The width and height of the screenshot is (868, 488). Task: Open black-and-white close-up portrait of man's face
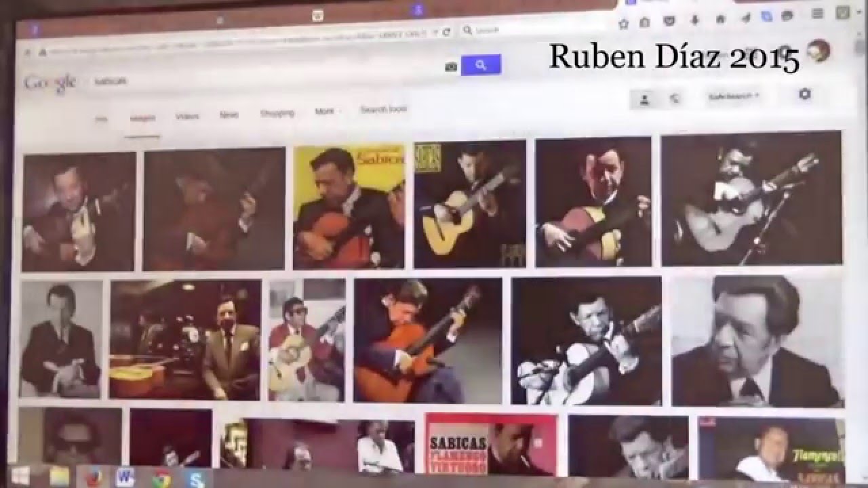click(x=758, y=342)
